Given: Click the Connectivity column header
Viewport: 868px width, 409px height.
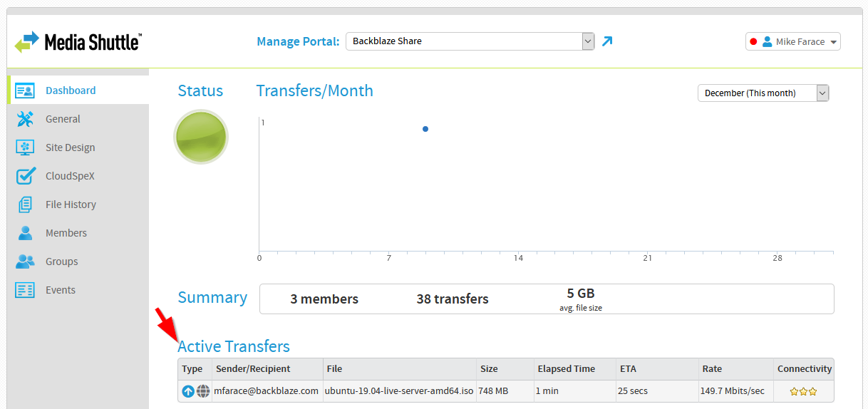Looking at the screenshot, I should 805,369.
